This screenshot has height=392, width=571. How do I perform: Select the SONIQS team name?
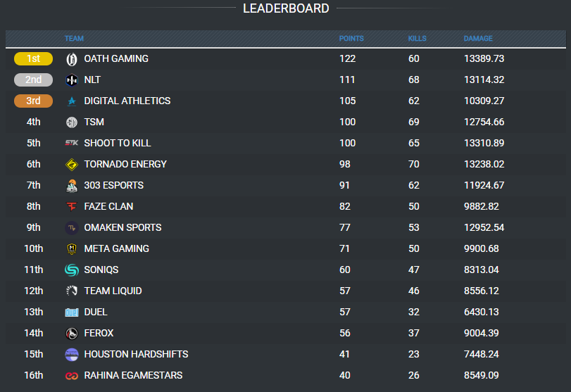coord(101,270)
